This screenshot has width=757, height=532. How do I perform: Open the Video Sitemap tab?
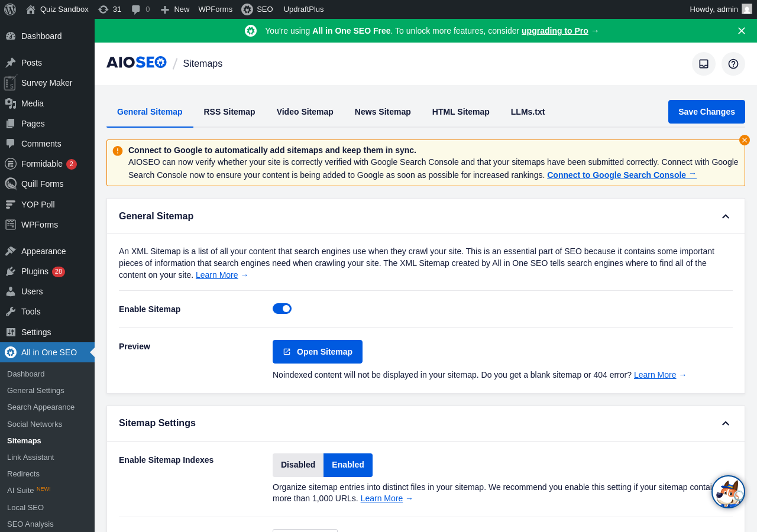pos(305,112)
